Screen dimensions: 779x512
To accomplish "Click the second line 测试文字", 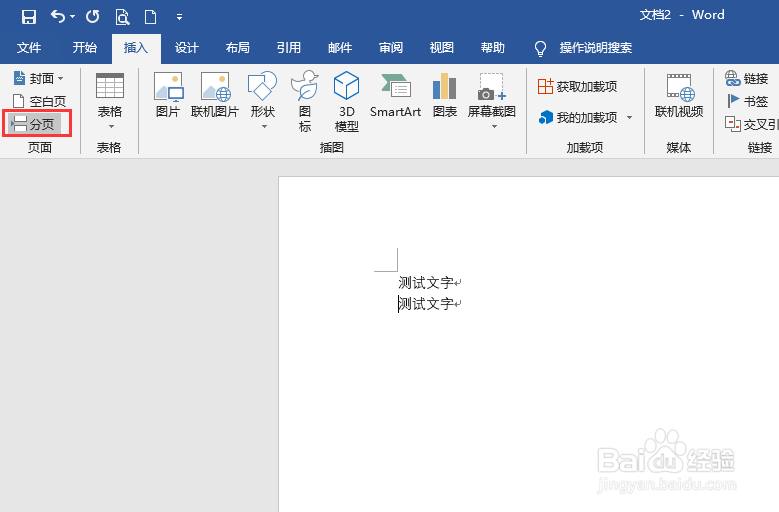I will coord(426,304).
